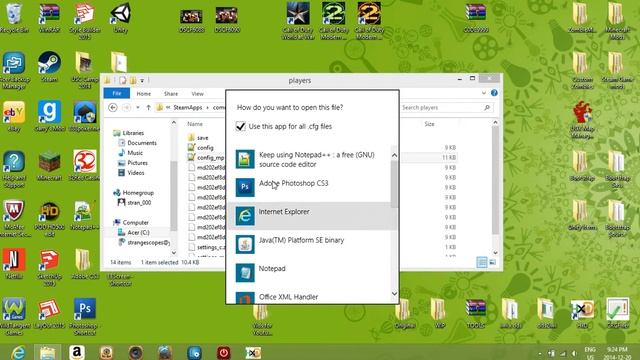Switch to the Share ribbon tab
The height and width of the screenshot is (360, 640).
coord(171,93)
